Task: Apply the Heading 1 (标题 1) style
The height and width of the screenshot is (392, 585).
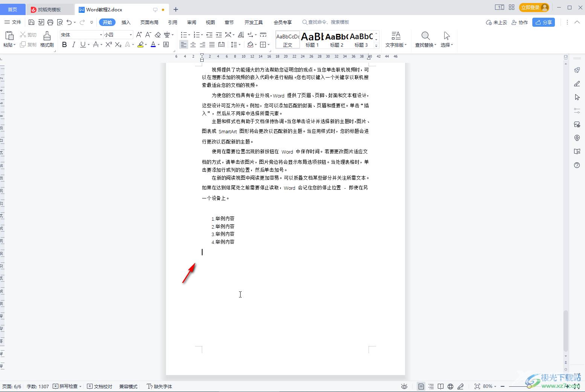Action: 312,40
